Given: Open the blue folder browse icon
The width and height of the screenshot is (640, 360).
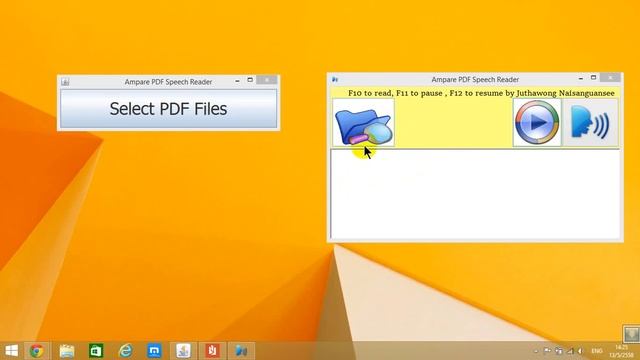Looking at the screenshot, I should pyautogui.click(x=363, y=122).
